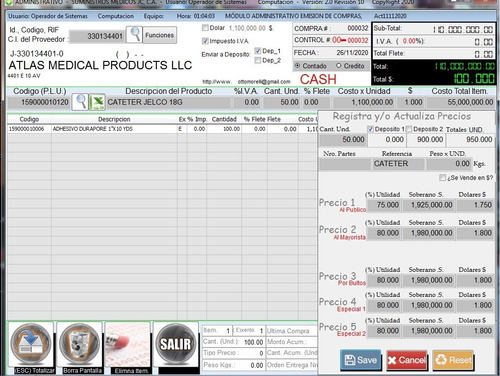Viewport: 500px width, 376px height.
Task: Click Precio 2 Utilidad field 80.000
Action: pyautogui.click(x=383, y=233)
